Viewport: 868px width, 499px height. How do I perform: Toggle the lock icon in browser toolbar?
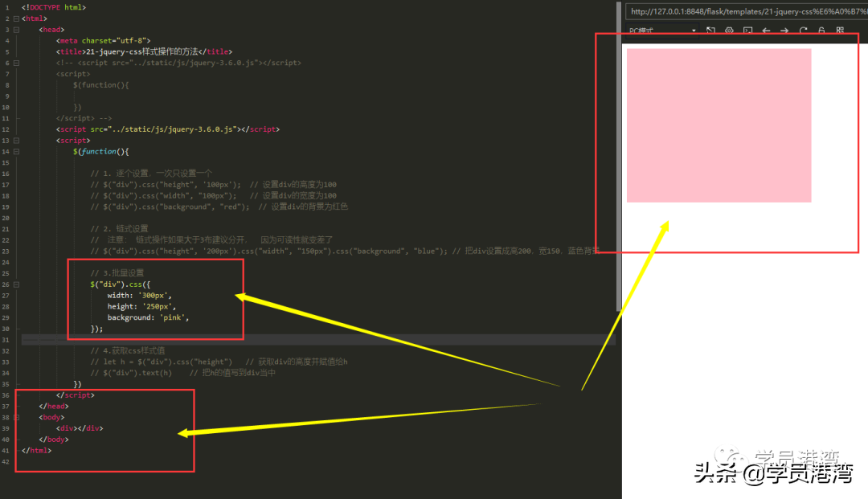821,31
